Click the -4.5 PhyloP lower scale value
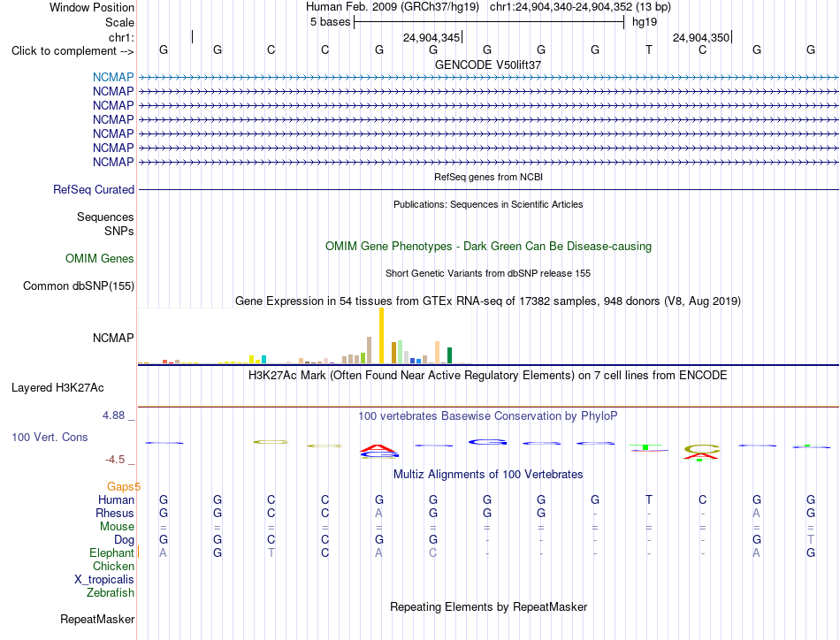The height and width of the screenshot is (640, 840). click(115, 460)
